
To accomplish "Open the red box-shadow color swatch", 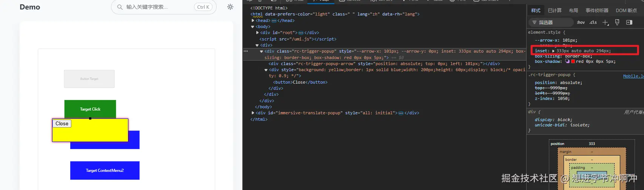I will point(573,61).
